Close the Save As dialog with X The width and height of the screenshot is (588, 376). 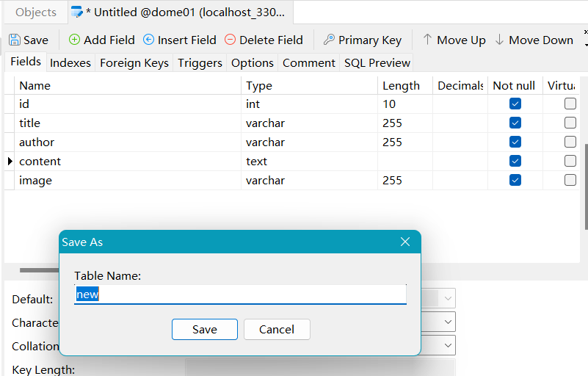(405, 242)
